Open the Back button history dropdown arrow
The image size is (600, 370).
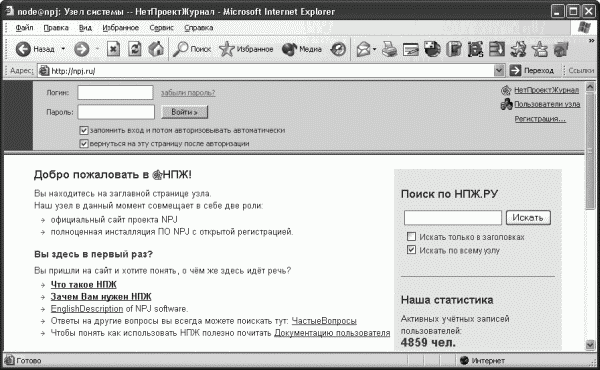[x=63, y=49]
